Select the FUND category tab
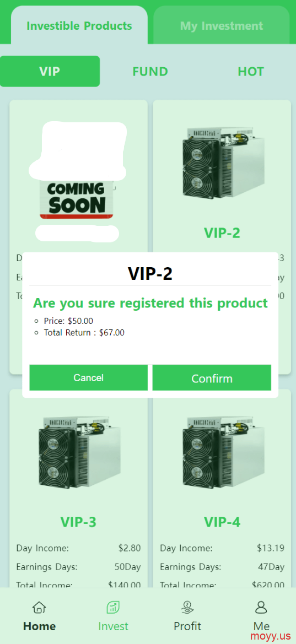The width and height of the screenshot is (296, 644). point(150,72)
